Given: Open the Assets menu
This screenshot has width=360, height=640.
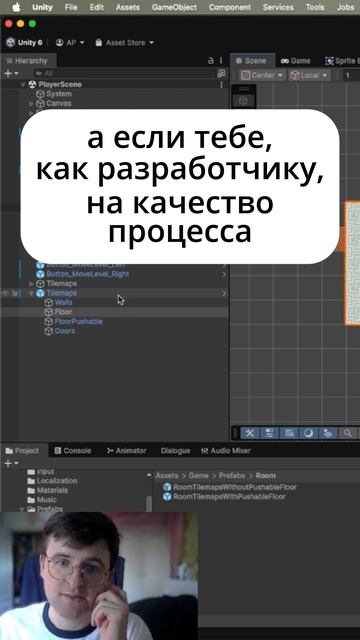Looking at the screenshot, I should (128, 7).
